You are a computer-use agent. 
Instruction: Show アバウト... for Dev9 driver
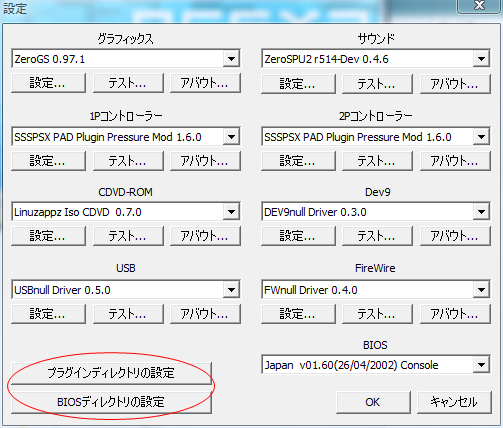point(455,236)
